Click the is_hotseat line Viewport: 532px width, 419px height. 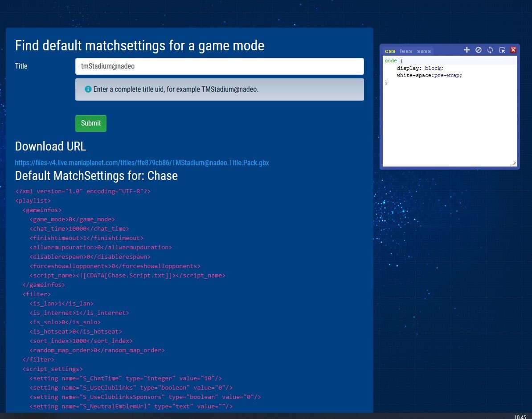76,332
